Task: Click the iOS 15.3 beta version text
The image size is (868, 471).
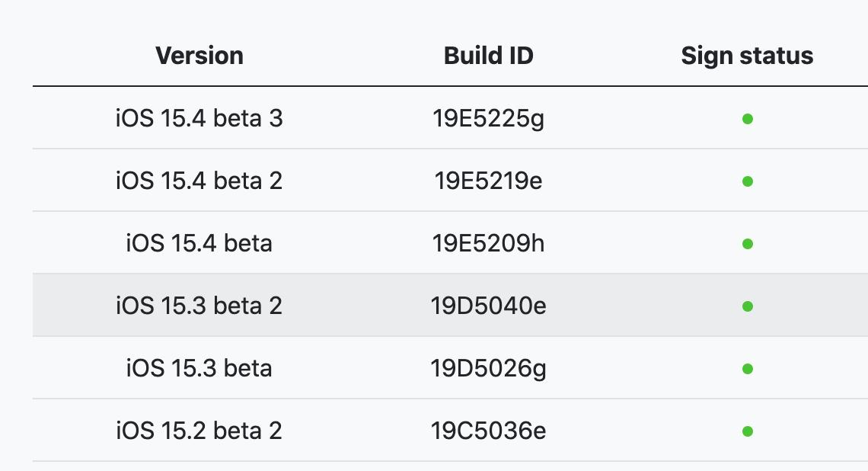Action: pos(199,369)
